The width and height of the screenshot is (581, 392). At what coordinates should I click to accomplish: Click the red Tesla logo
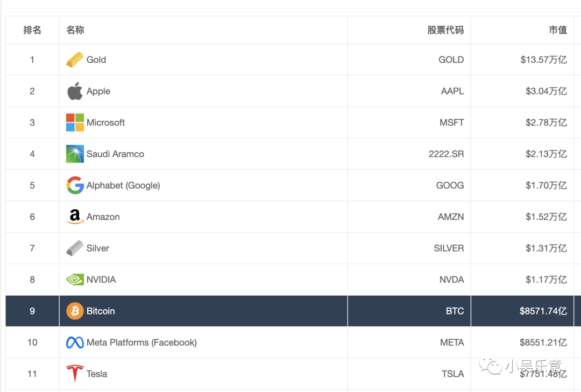click(x=75, y=374)
